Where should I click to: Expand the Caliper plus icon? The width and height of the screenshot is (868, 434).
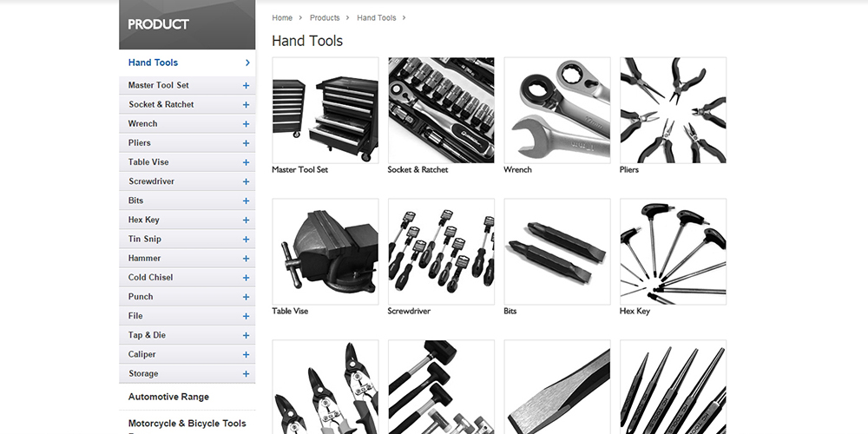(246, 355)
